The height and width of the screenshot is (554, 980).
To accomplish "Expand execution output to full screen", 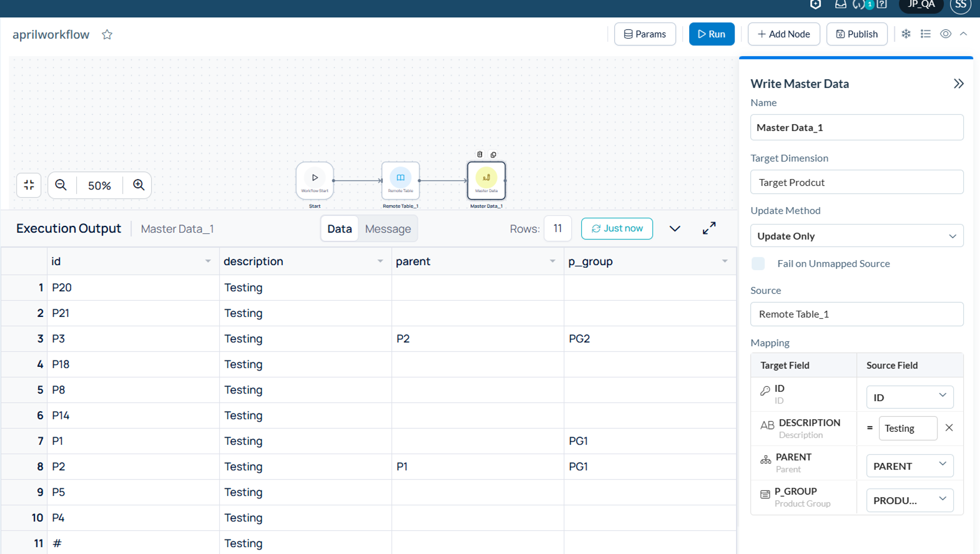I will [x=709, y=228].
